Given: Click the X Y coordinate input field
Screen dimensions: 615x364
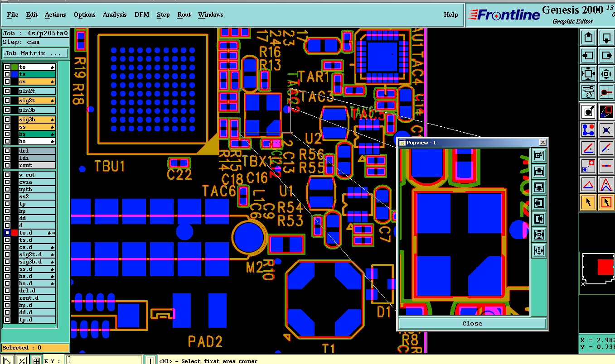Looking at the screenshot, I should tap(103, 360).
